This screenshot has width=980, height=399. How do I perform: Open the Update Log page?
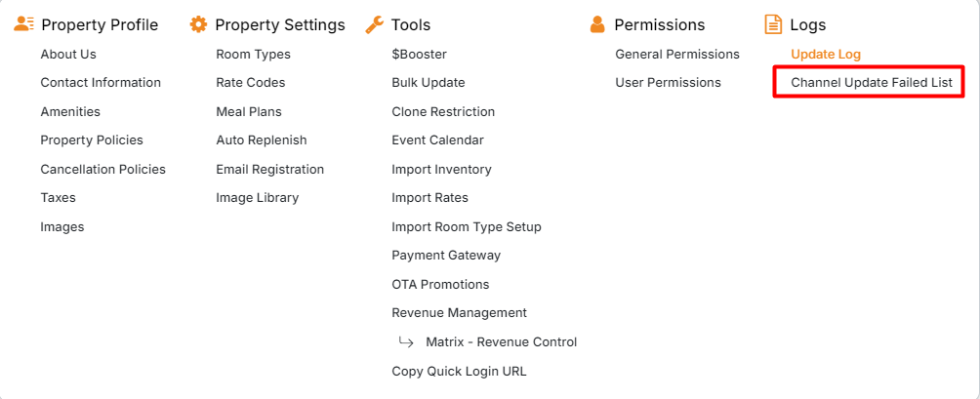point(826,55)
